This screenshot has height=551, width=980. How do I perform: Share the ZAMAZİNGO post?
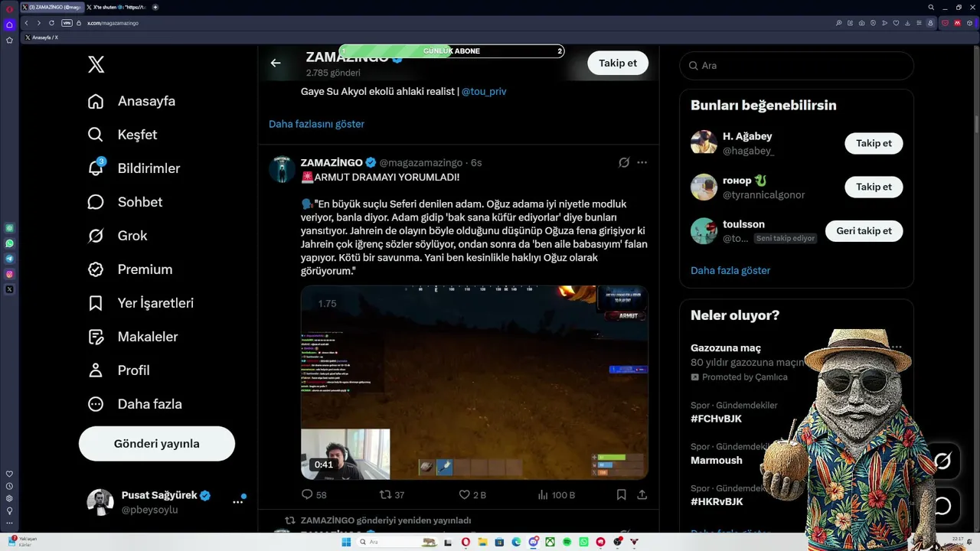click(x=642, y=495)
